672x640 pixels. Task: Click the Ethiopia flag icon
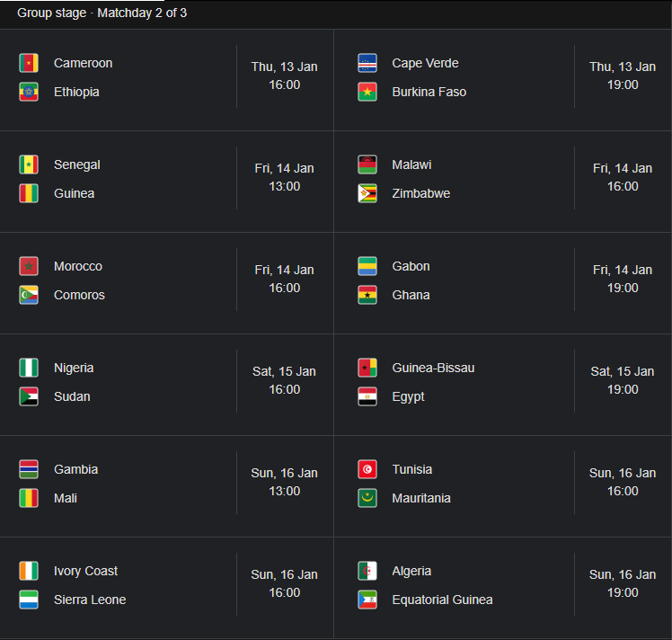pos(29,92)
